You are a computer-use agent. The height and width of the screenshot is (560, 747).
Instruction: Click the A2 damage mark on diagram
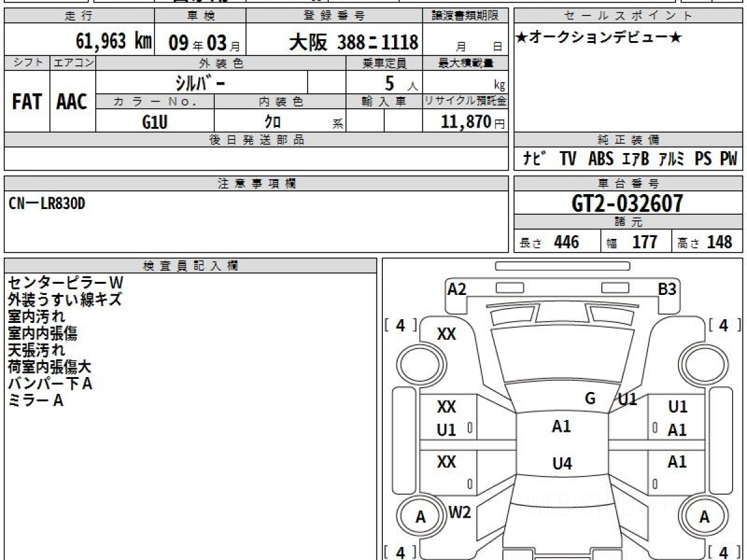click(457, 289)
